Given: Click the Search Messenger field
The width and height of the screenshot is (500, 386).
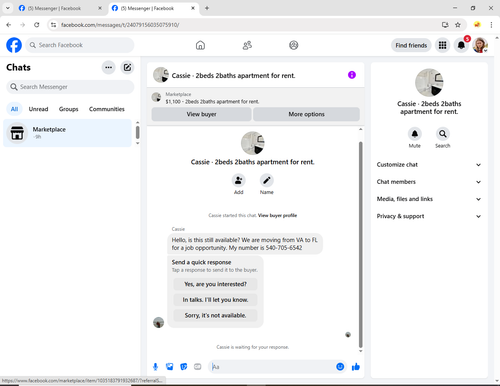Looking at the screenshot, I should pos(70,87).
